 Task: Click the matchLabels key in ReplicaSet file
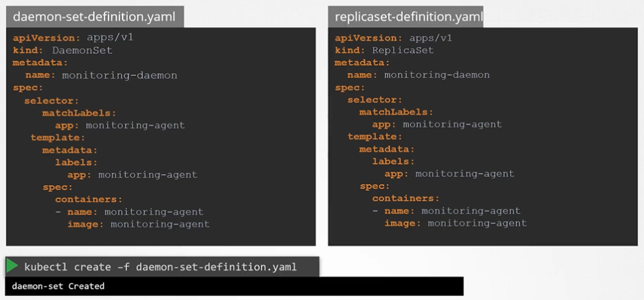[396, 112]
